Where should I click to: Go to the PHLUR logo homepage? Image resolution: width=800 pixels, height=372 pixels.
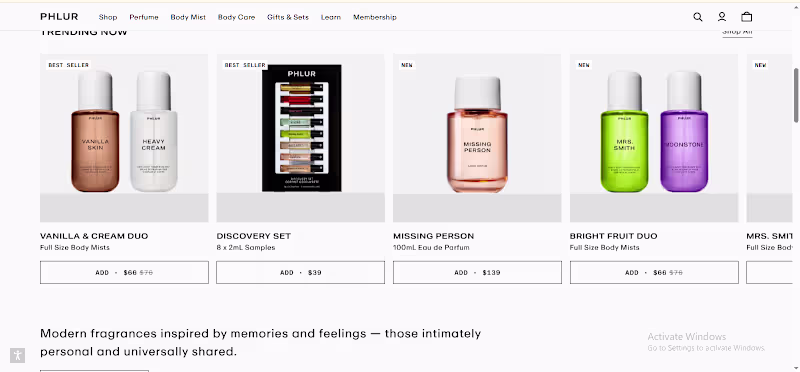(59, 17)
